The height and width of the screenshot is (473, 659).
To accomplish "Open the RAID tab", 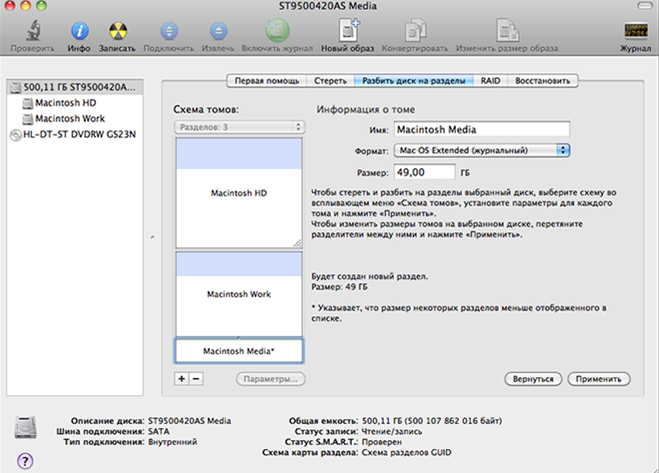I will point(490,79).
